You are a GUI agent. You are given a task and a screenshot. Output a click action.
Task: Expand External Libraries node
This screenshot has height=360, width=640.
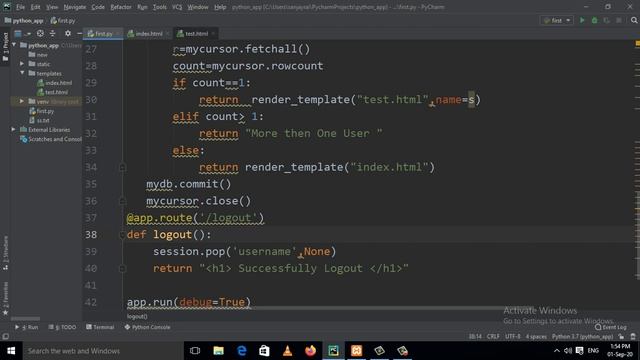(x=13, y=129)
